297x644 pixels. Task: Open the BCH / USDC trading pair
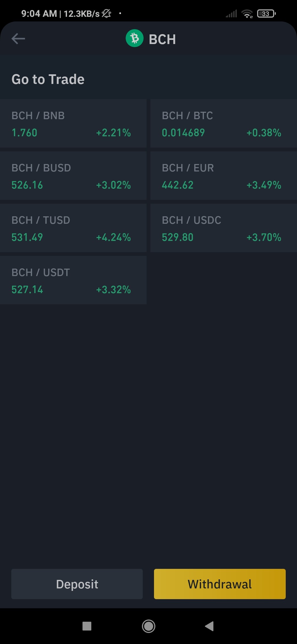[x=224, y=228]
